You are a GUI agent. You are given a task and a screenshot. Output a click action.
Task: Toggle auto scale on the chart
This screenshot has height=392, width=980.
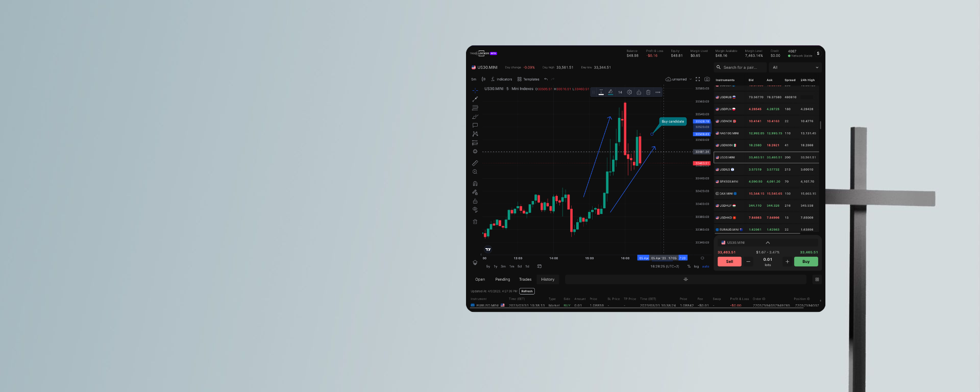tap(705, 266)
